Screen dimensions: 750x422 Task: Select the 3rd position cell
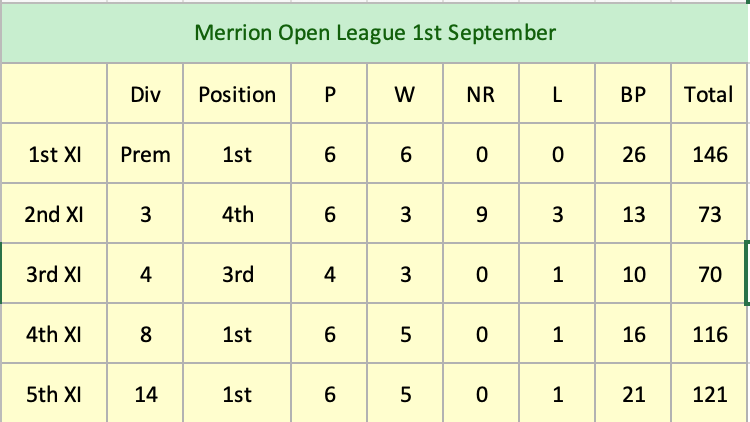pos(237,274)
